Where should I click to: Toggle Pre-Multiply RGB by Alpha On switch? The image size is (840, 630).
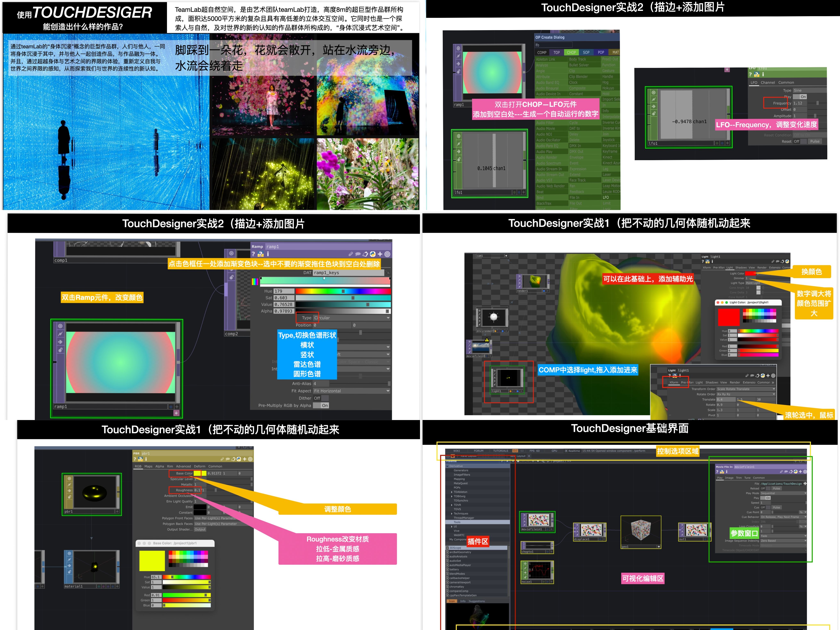[321, 406]
